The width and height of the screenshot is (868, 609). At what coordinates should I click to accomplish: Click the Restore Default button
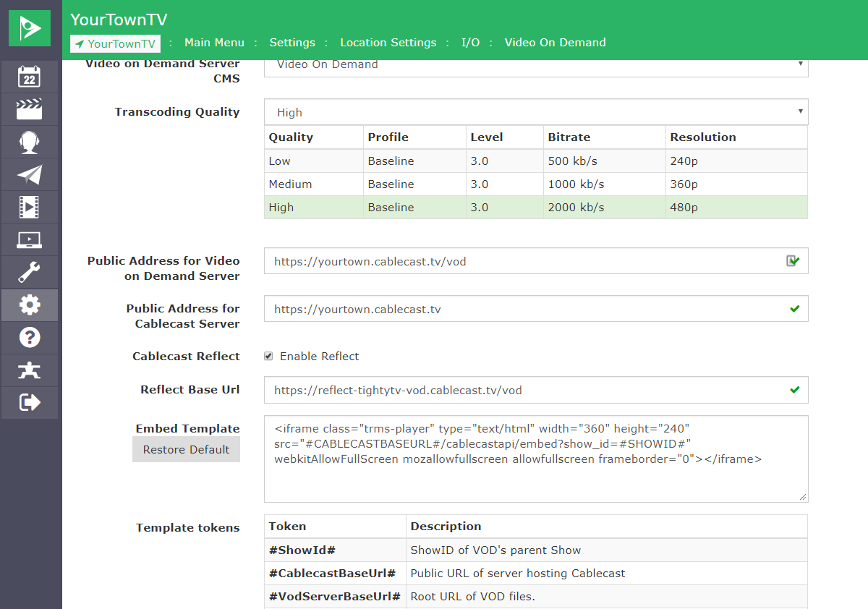(x=186, y=449)
